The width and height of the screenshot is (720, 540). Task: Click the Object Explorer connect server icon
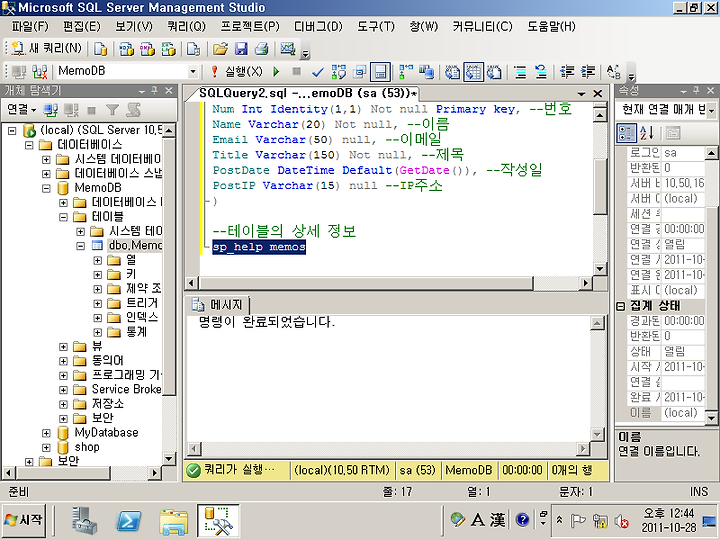(51, 110)
